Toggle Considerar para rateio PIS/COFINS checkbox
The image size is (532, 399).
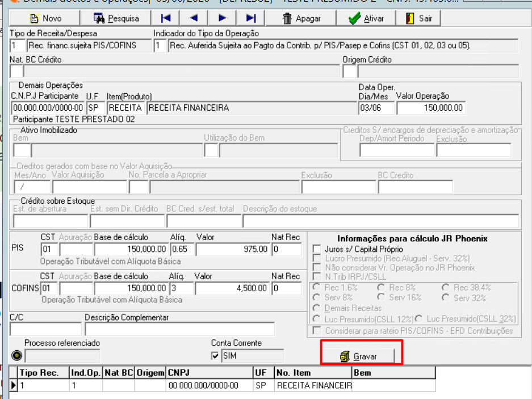317,330
